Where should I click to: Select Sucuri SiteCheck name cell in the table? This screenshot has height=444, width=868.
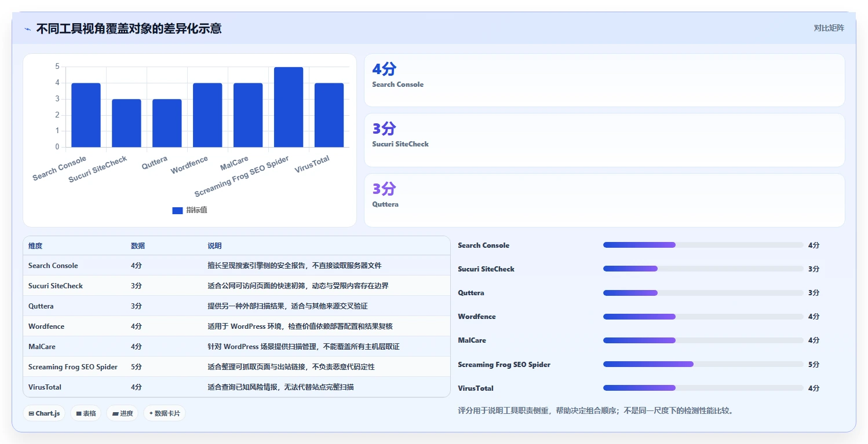pyautogui.click(x=56, y=286)
